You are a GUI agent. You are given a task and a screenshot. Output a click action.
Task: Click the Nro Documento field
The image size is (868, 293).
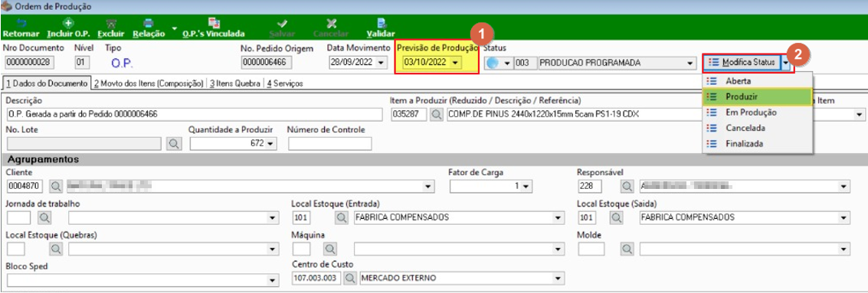point(28,63)
